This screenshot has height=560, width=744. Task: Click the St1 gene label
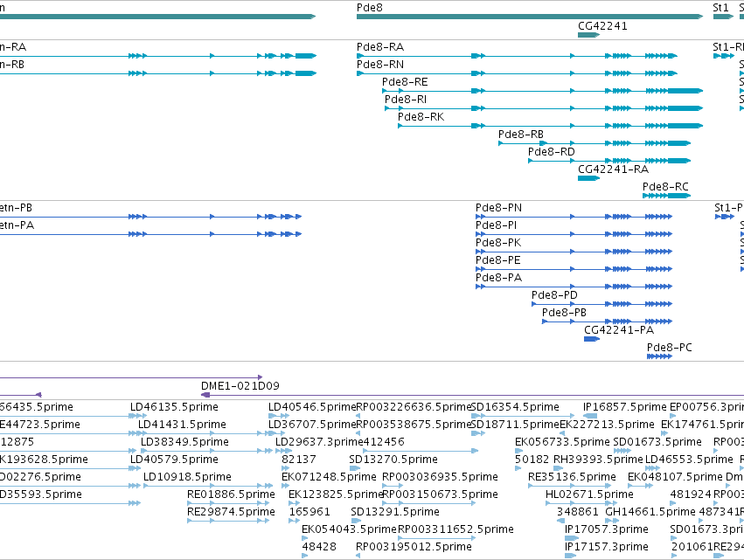click(x=720, y=8)
